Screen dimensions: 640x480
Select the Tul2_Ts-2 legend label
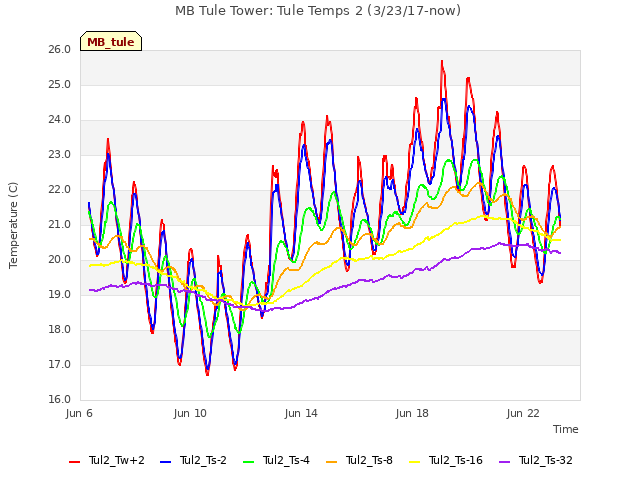203,460
